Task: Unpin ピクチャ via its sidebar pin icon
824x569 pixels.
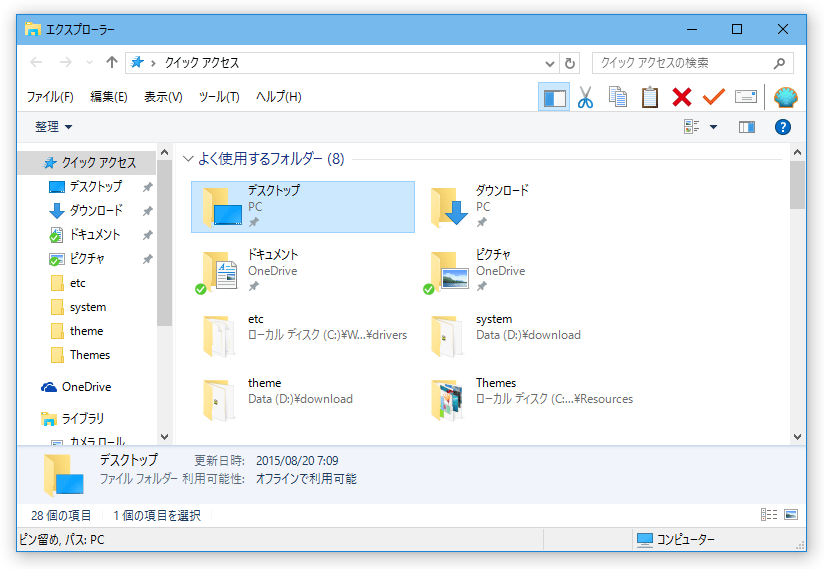Action: pos(148,260)
